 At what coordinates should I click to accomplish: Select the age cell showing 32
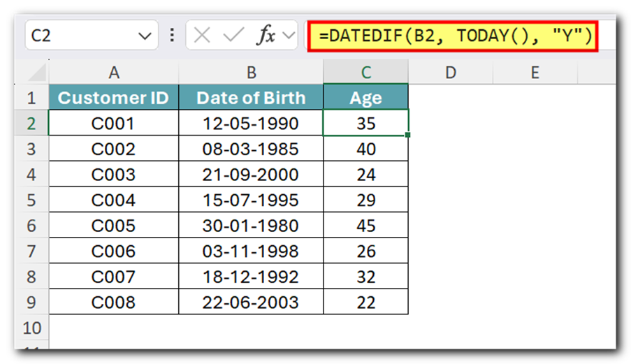click(365, 276)
